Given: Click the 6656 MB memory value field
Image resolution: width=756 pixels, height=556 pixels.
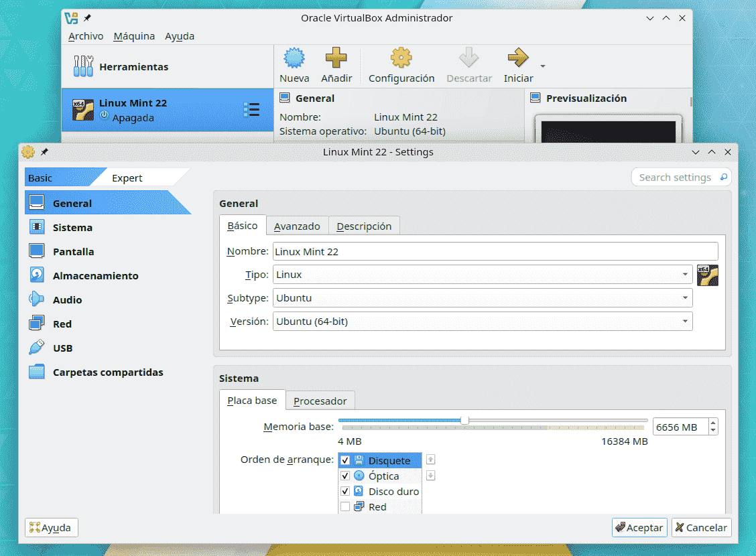Looking at the screenshot, I should (680, 427).
